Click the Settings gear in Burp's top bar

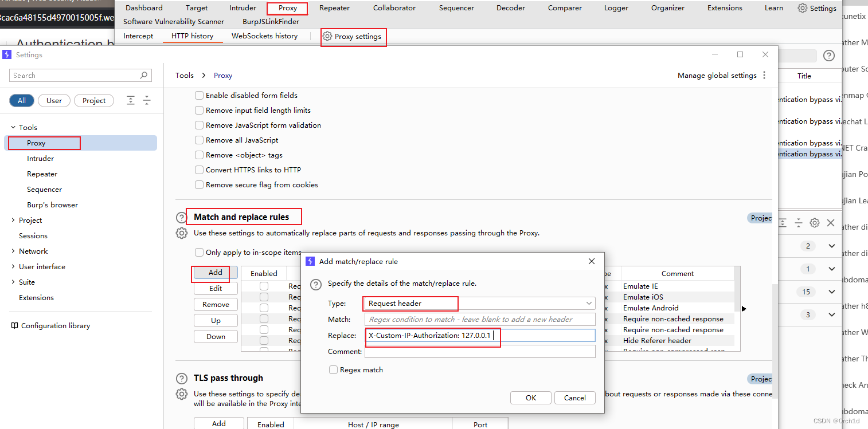(803, 8)
